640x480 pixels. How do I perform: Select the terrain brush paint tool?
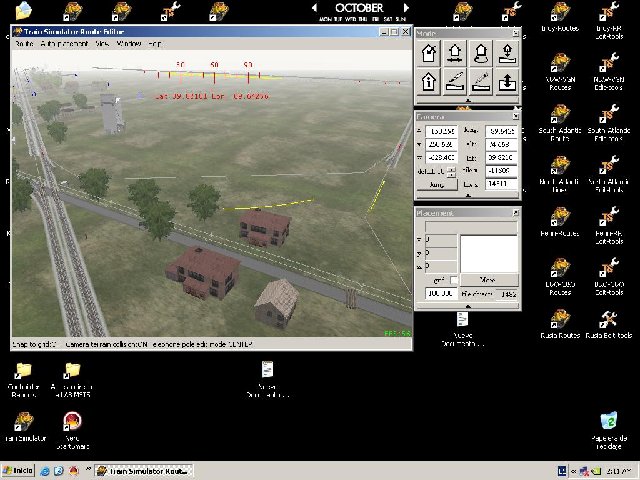(x=481, y=81)
